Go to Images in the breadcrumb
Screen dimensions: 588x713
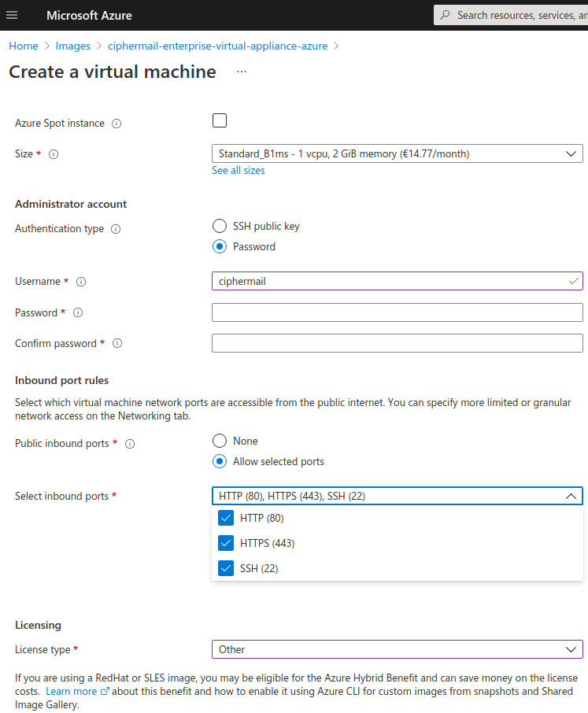click(72, 46)
